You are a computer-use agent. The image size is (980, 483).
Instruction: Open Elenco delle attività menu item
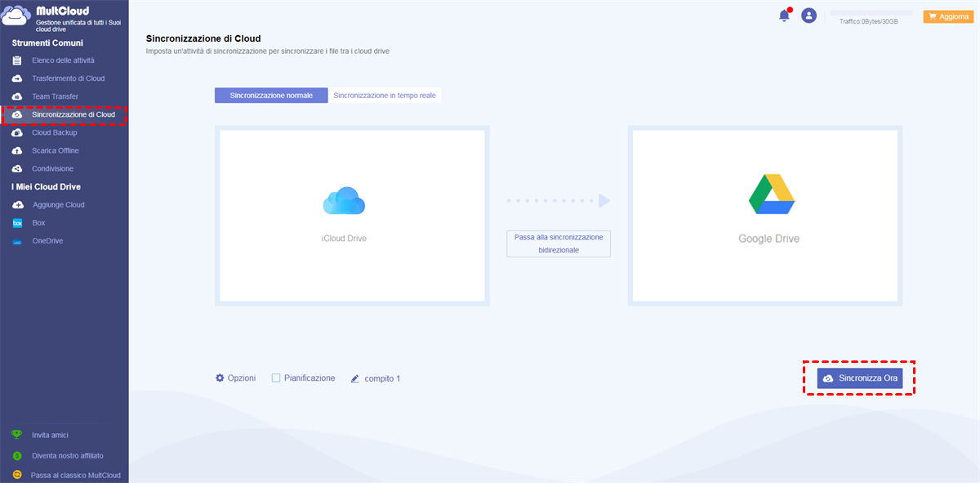point(64,60)
